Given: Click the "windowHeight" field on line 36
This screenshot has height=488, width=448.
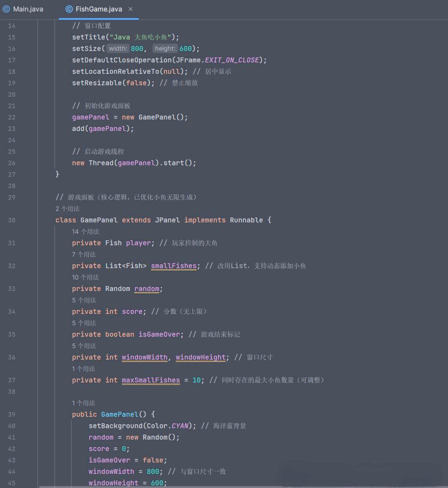Looking at the screenshot, I should point(201,357).
